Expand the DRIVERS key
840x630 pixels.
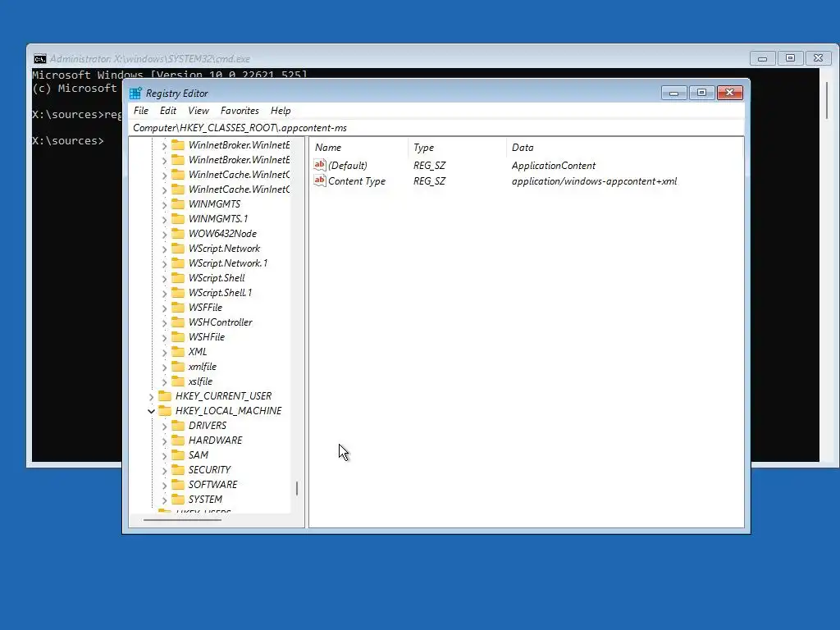click(x=164, y=427)
